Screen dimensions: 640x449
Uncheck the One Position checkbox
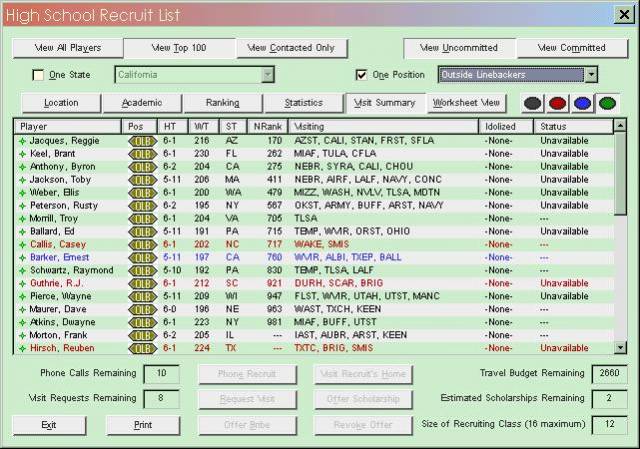[x=361, y=75]
